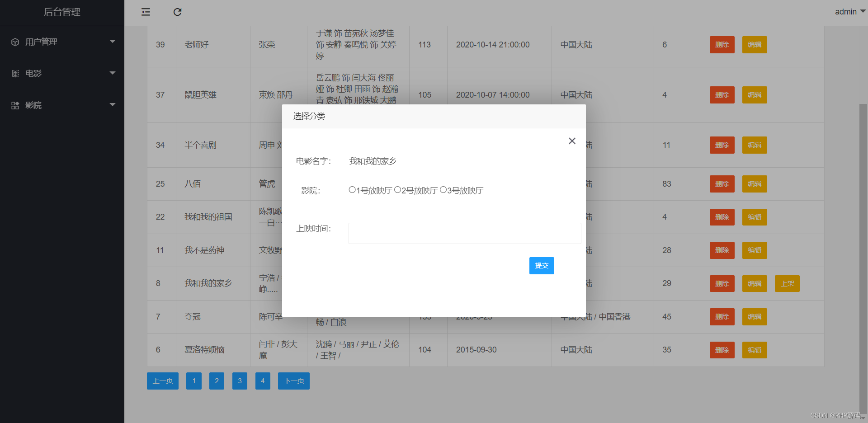Edit the 夏洛特烦恼 movie row
Screen dimensions: 868x423
click(x=755, y=350)
